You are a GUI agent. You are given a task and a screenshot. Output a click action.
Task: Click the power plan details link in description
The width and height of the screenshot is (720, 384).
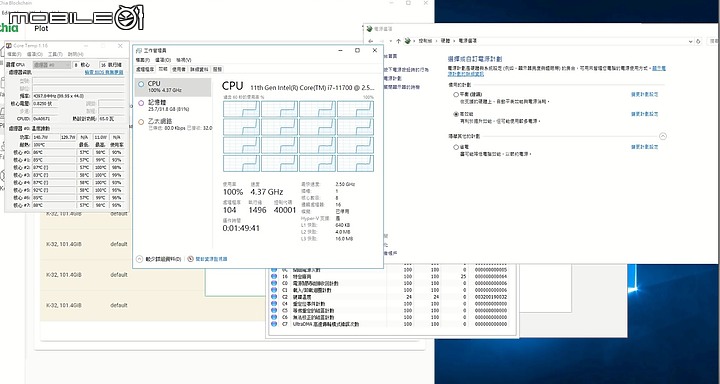coord(466,73)
